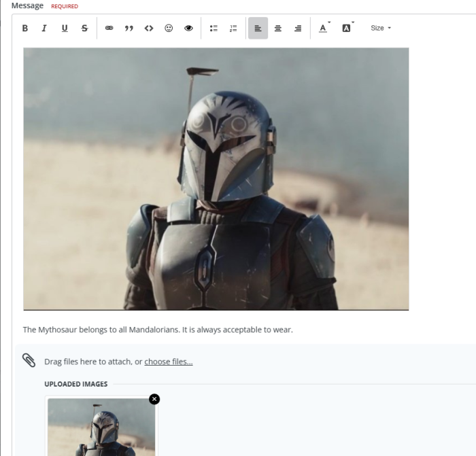
Task: Insert a link with the chain icon
Action: pyautogui.click(x=109, y=29)
